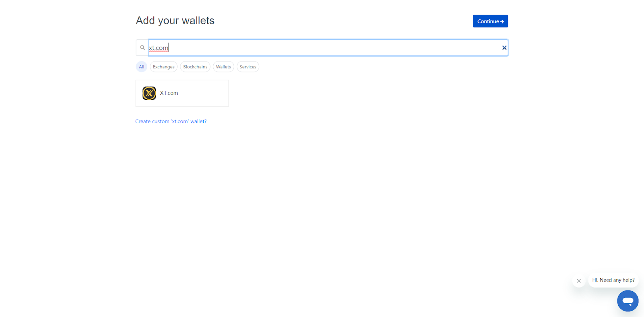The width and height of the screenshot is (644, 317).
Task: Click the arrow icon on Continue
Action: (x=502, y=22)
